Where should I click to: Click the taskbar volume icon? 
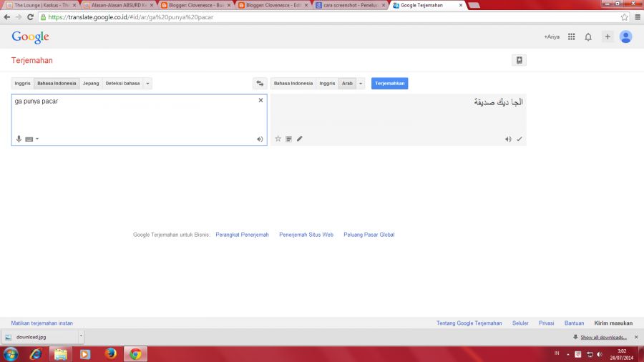click(x=600, y=354)
